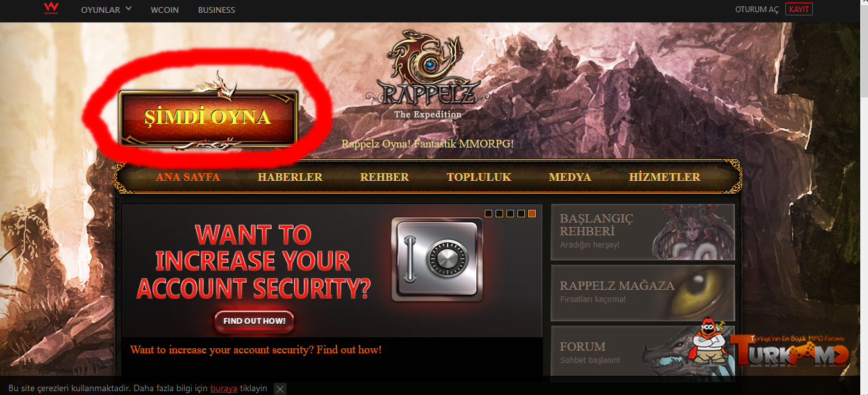Screen dimensions: 868x395
Task: Expand the OYUNLAR dropdown menu
Action: point(106,10)
